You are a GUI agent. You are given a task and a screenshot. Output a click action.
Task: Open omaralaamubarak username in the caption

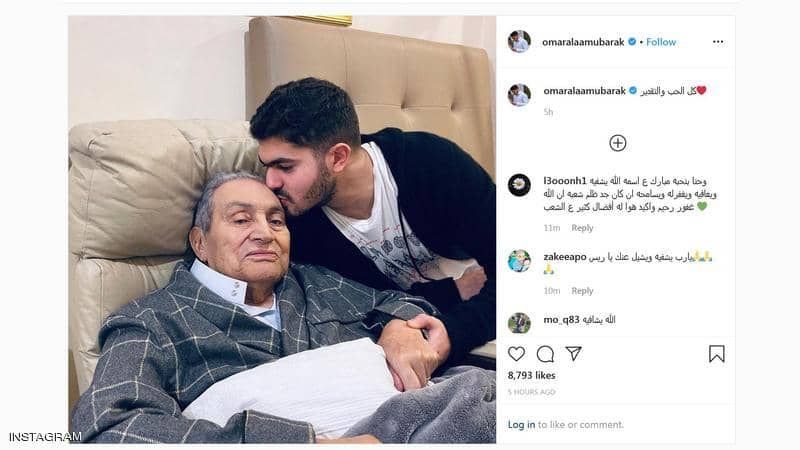pos(584,91)
